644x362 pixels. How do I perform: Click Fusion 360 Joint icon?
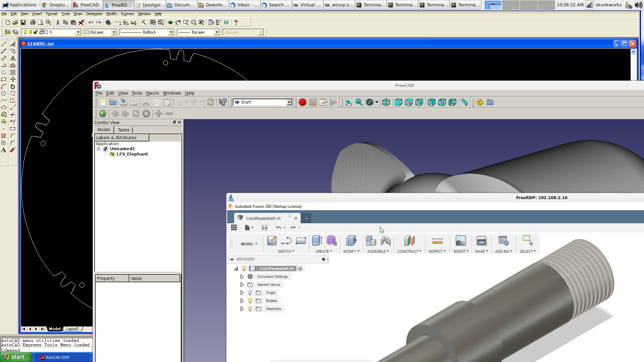pyautogui.click(x=386, y=241)
